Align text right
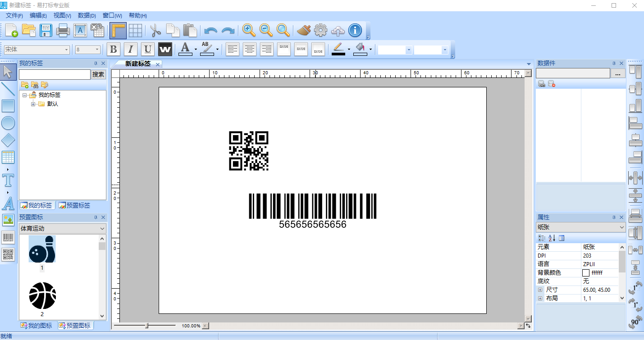The width and height of the screenshot is (644, 340). (267, 49)
